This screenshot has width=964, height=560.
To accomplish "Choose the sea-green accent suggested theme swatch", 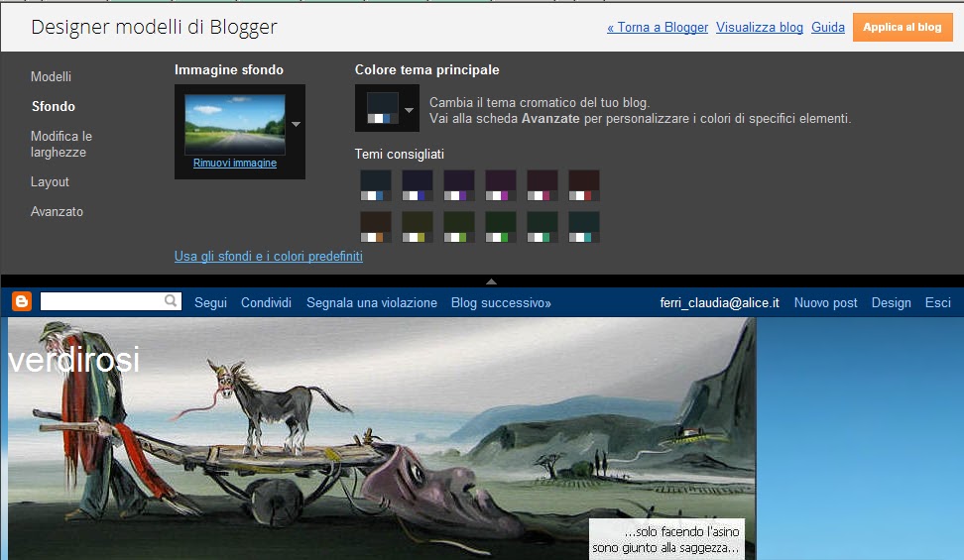I will coord(542,227).
